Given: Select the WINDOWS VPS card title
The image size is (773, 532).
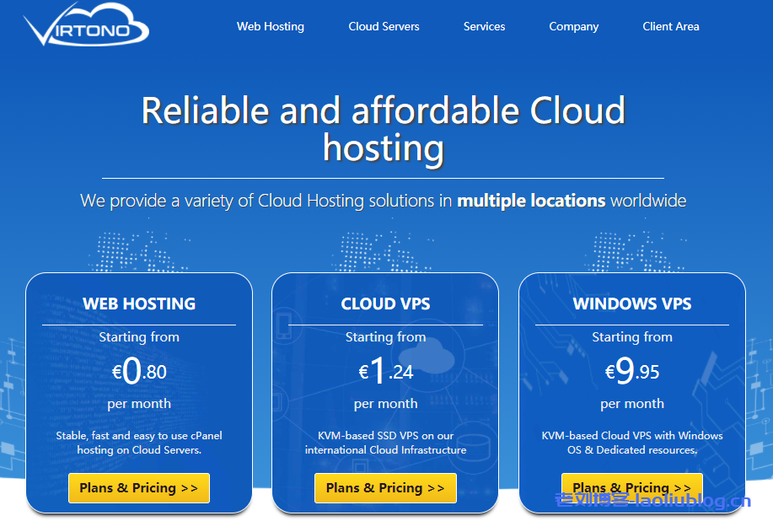Looking at the screenshot, I should [631, 304].
